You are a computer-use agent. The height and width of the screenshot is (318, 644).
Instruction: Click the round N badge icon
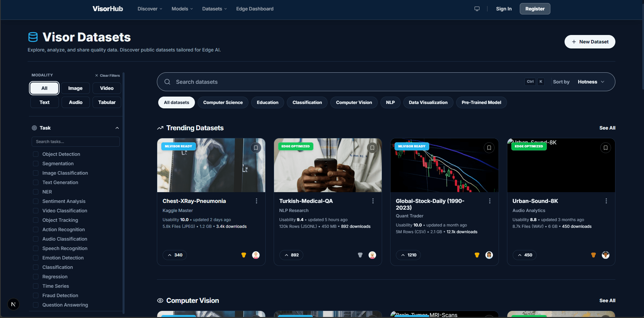13,305
